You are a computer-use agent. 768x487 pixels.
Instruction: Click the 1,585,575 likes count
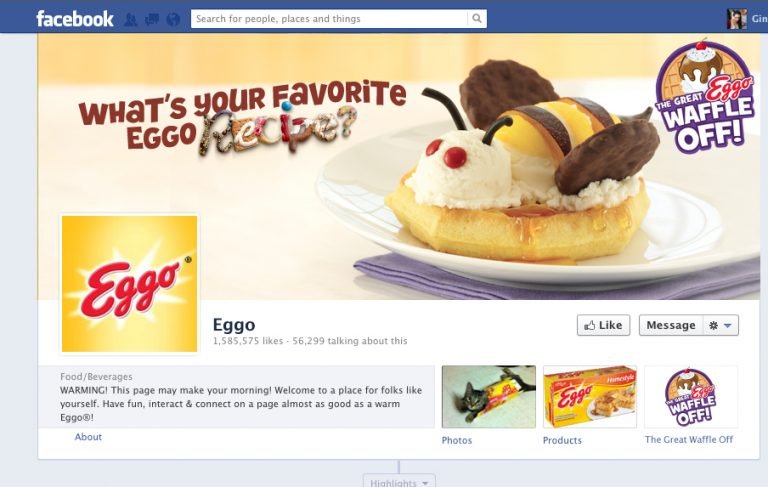[x=248, y=341]
